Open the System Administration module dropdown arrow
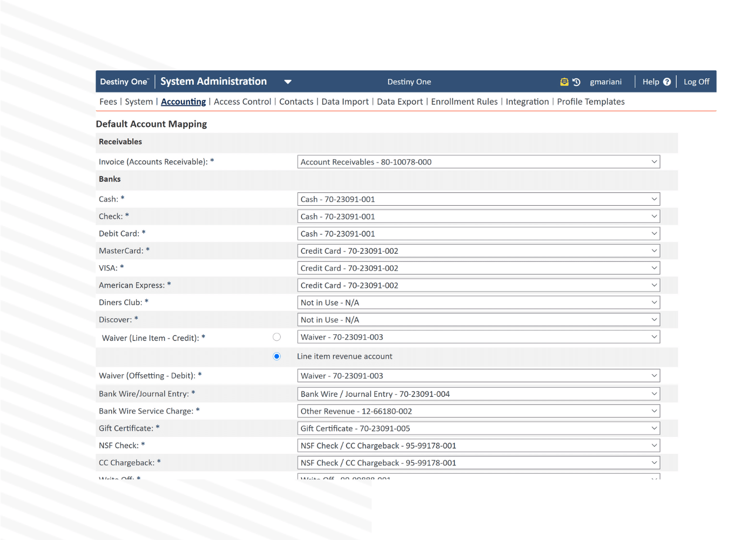This screenshot has height=540, width=756. click(x=288, y=82)
